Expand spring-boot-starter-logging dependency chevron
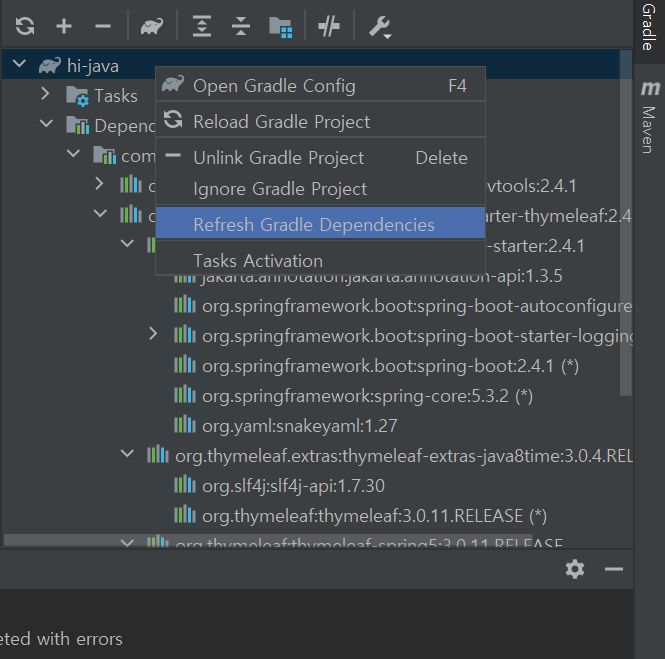 [x=154, y=334]
